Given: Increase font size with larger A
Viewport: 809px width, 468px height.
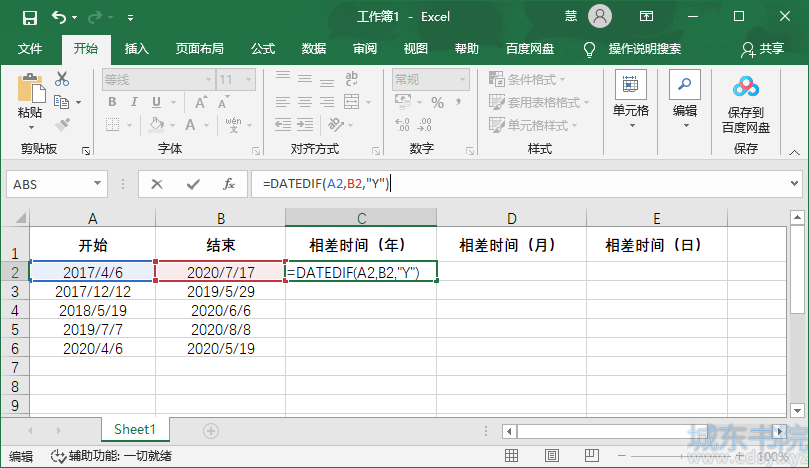Looking at the screenshot, I should coord(201,102).
